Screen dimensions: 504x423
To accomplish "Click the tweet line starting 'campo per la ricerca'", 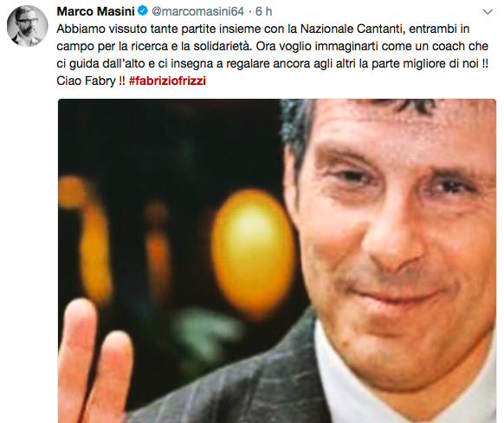I will [272, 46].
